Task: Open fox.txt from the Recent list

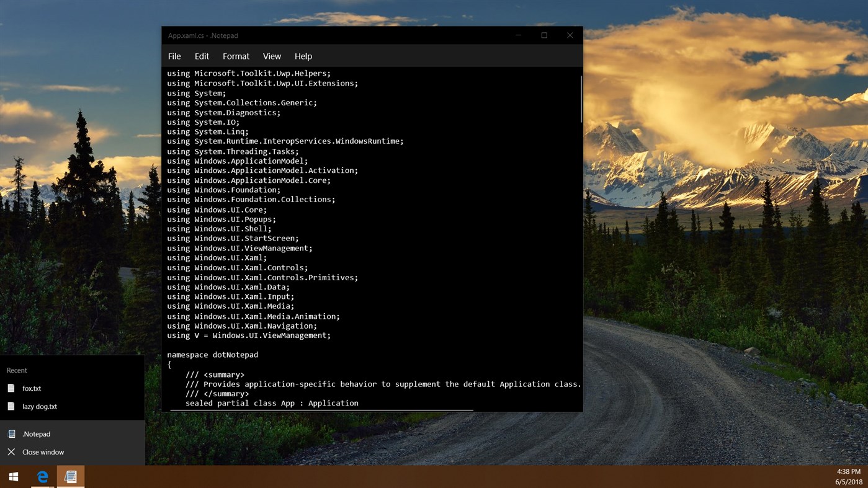Action: point(31,388)
